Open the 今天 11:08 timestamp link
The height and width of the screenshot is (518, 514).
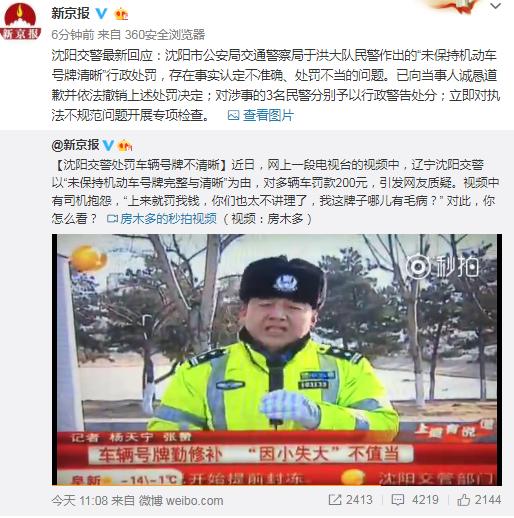(80, 500)
